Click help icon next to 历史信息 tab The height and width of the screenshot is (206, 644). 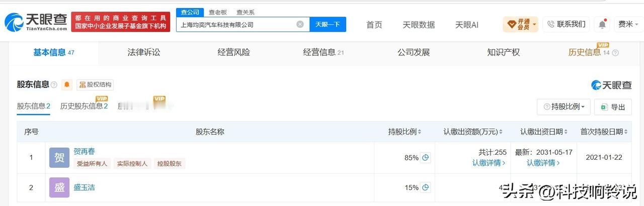point(615,53)
